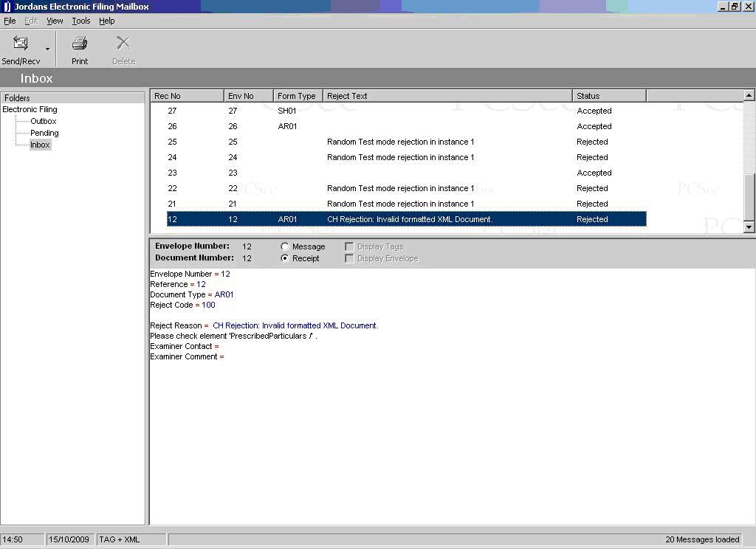Open the File menu
The height and width of the screenshot is (549, 756).
pyautogui.click(x=10, y=21)
